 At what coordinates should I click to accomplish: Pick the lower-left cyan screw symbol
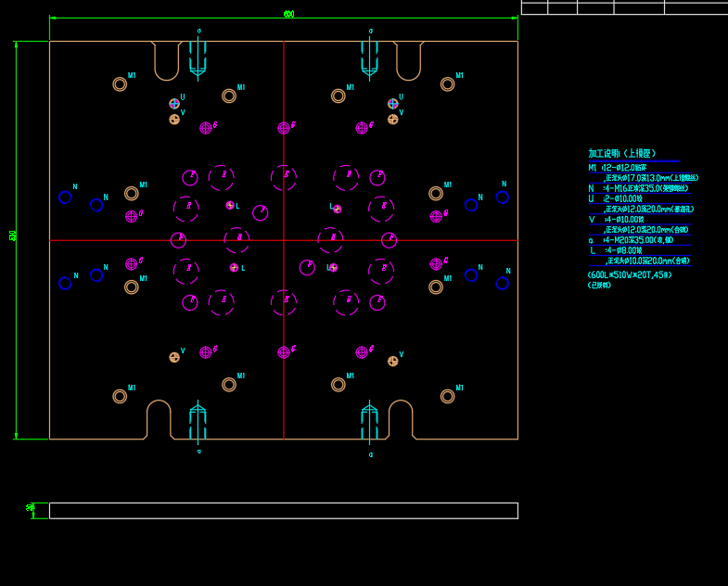pyautogui.click(x=198, y=422)
